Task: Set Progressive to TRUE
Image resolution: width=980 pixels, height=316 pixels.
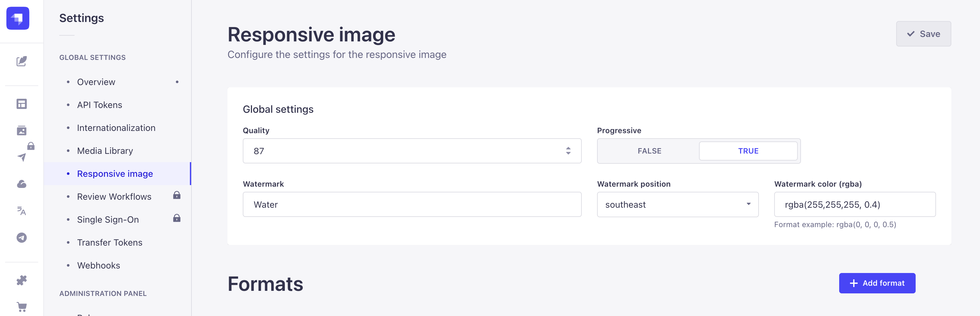Action: point(748,151)
